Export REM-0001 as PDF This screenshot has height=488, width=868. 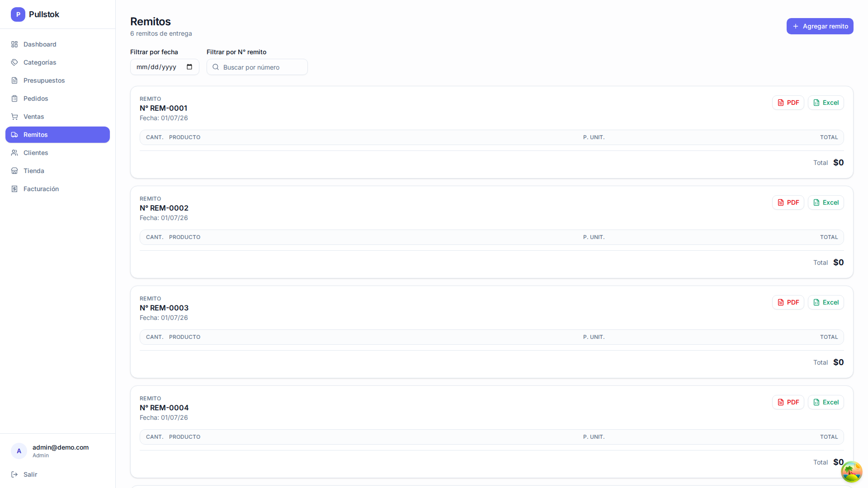coord(788,103)
